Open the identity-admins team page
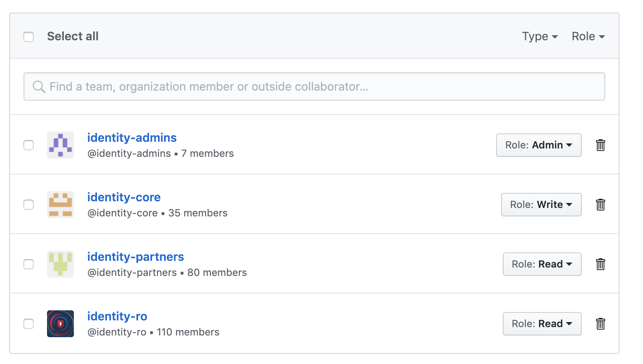 point(132,138)
